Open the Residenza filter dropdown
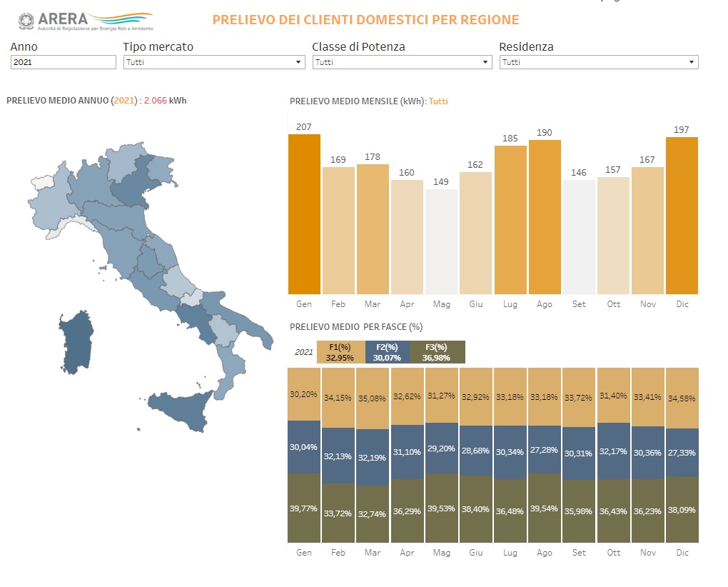Image resolution: width=728 pixels, height=587 pixels. point(598,63)
